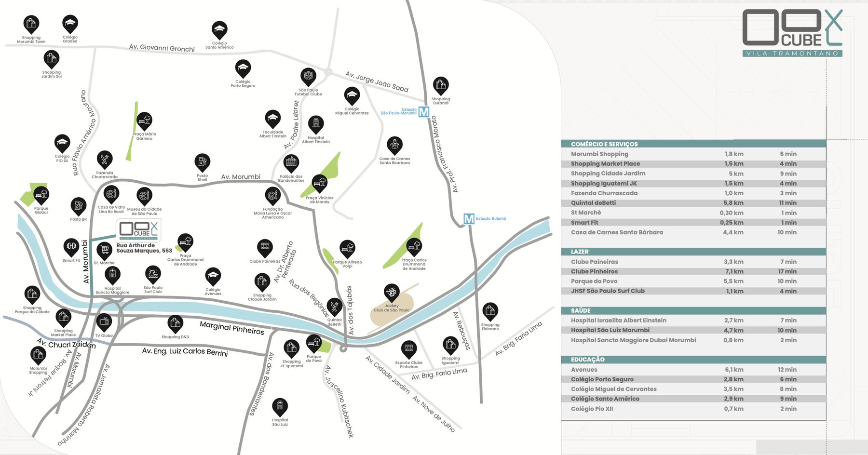
Task: Select the "EDUCAÇÃO" section header
Action: coord(693,360)
